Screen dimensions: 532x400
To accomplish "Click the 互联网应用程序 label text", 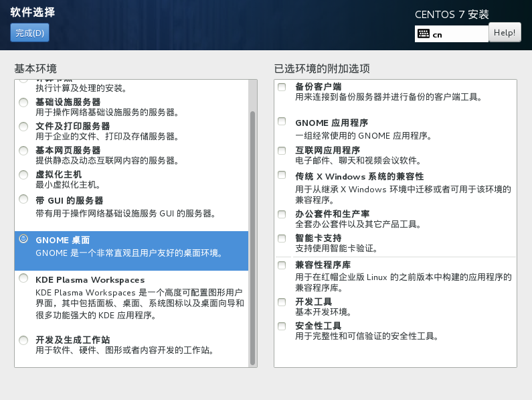I will (x=328, y=150).
